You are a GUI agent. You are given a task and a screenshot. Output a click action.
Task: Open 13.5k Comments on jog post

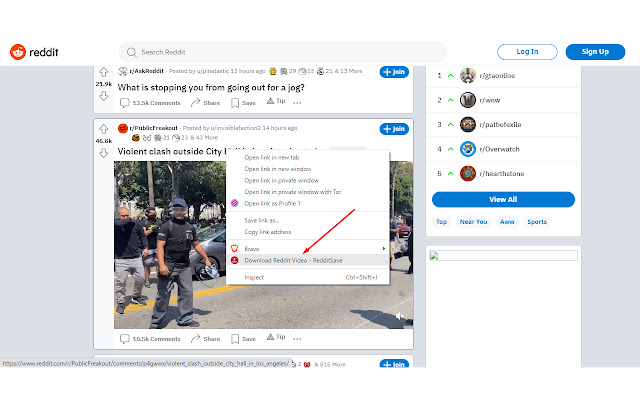click(150, 103)
